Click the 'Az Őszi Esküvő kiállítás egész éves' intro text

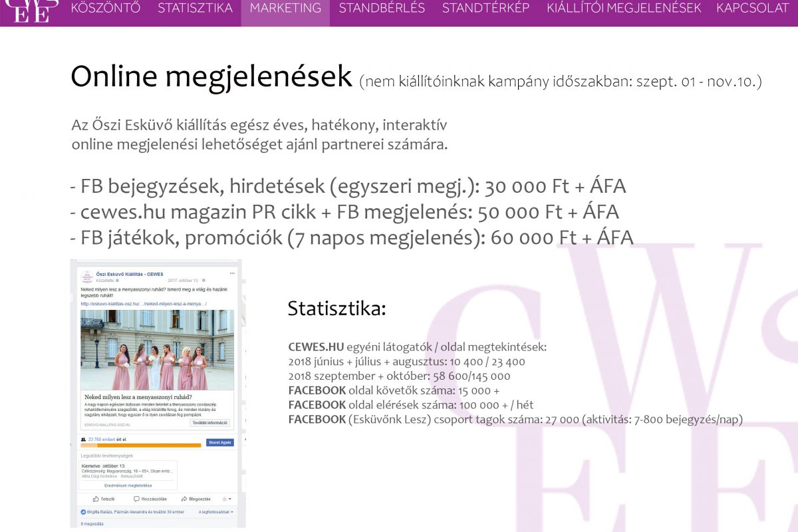click(x=259, y=134)
